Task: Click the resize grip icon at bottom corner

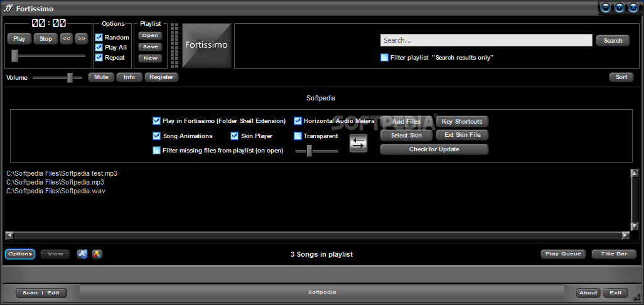Action: (x=636, y=296)
